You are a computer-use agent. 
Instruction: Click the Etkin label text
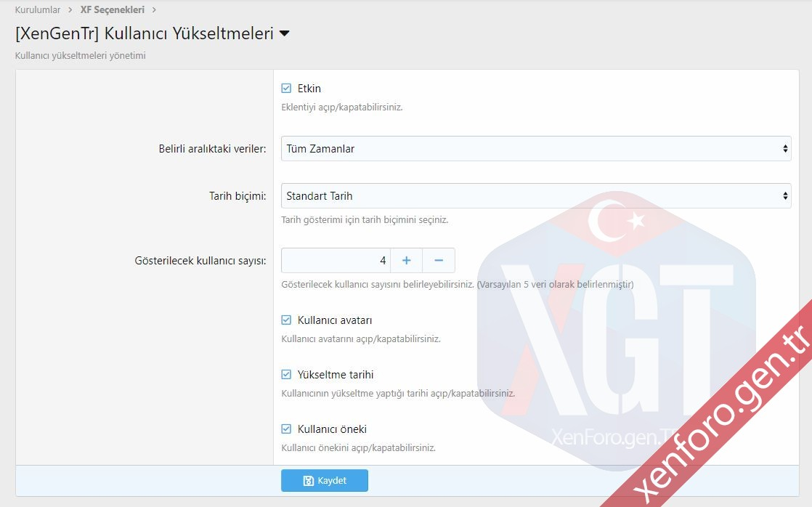pyautogui.click(x=309, y=89)
